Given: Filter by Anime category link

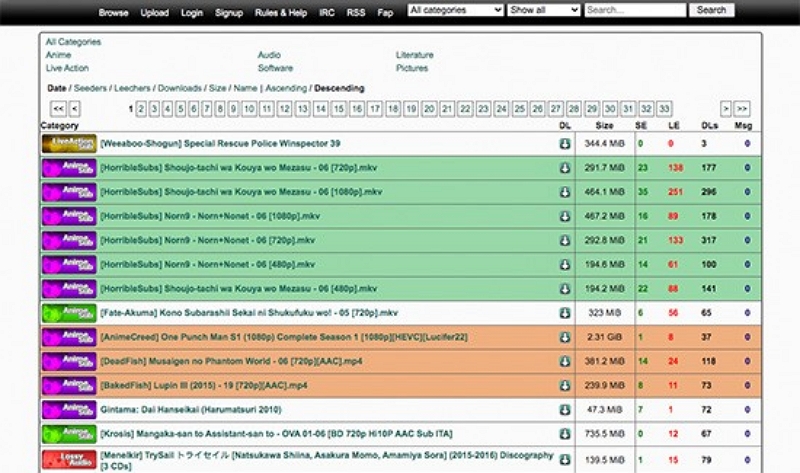Looking at the screenshot, I should (58, 55).
